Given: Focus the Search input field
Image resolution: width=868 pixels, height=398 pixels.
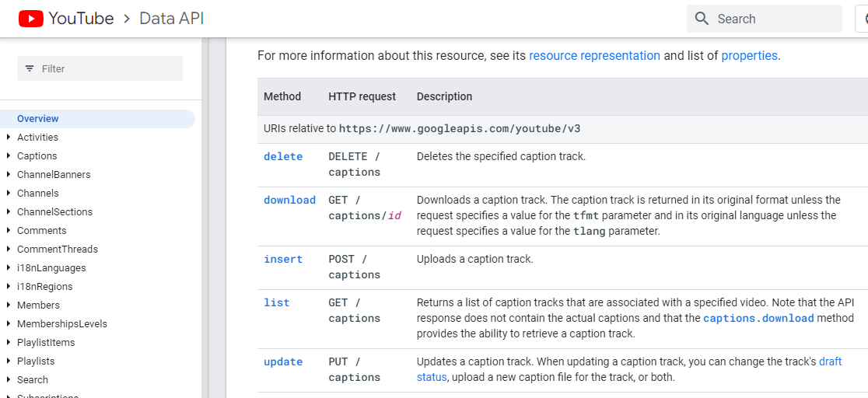Looking at the screenshot, I should click(765, 19).
